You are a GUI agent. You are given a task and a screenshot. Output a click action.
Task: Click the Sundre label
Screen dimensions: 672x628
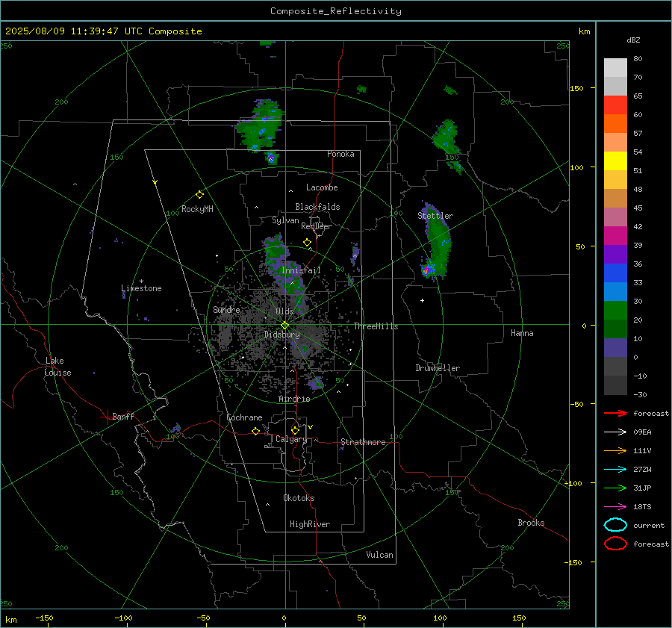(226, 309)
